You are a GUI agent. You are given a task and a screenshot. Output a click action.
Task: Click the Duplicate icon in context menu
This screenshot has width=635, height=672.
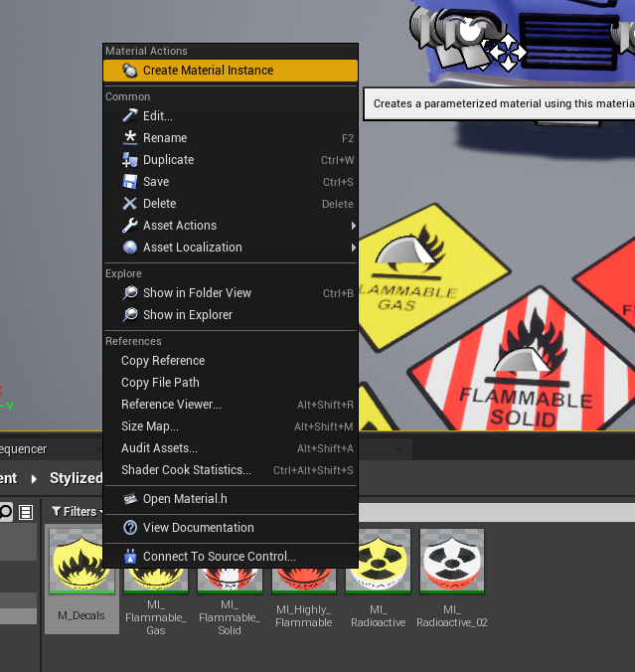point(130,160)
